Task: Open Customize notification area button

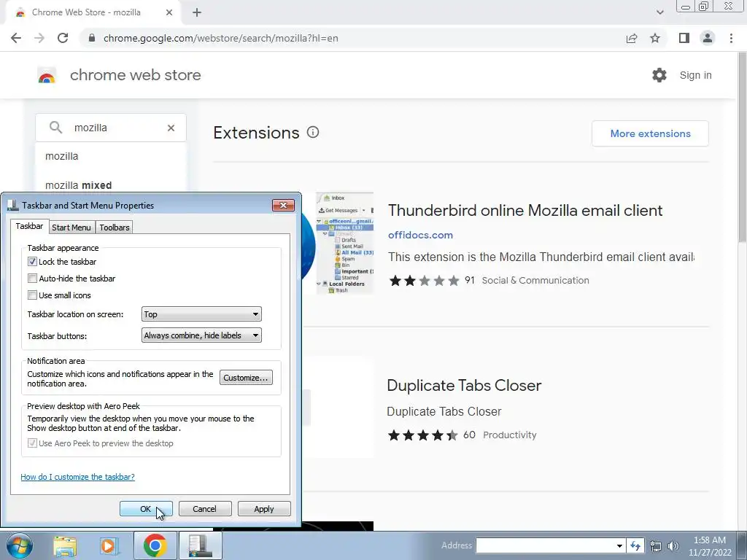Action: pos(246,378)
